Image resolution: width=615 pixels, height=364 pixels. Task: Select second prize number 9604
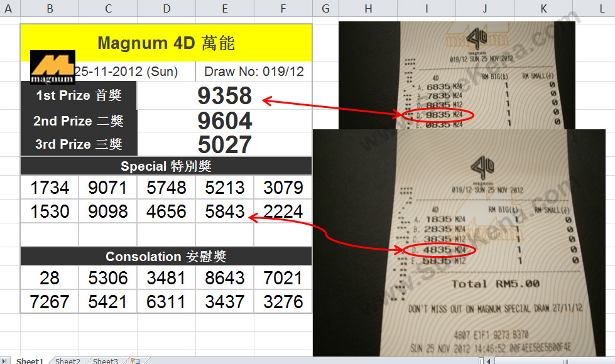pos(225,120)
